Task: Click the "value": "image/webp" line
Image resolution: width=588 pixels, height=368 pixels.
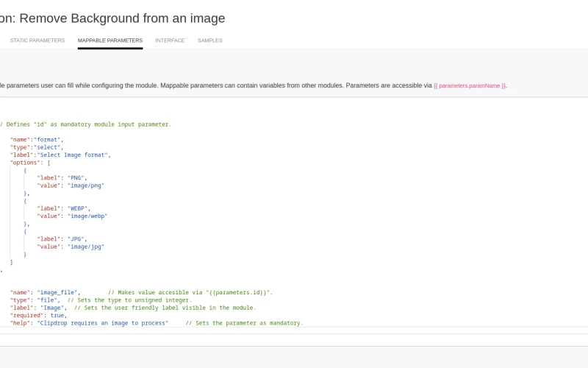Action: click(x=72, y=216)
